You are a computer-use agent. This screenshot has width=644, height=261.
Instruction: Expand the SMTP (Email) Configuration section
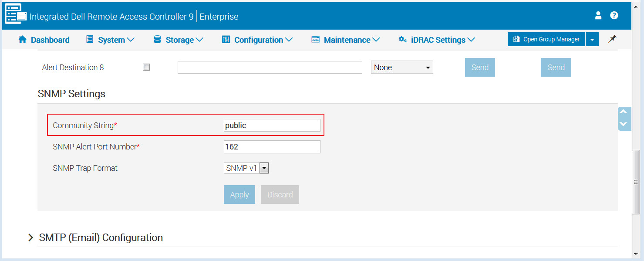[31, 237]
